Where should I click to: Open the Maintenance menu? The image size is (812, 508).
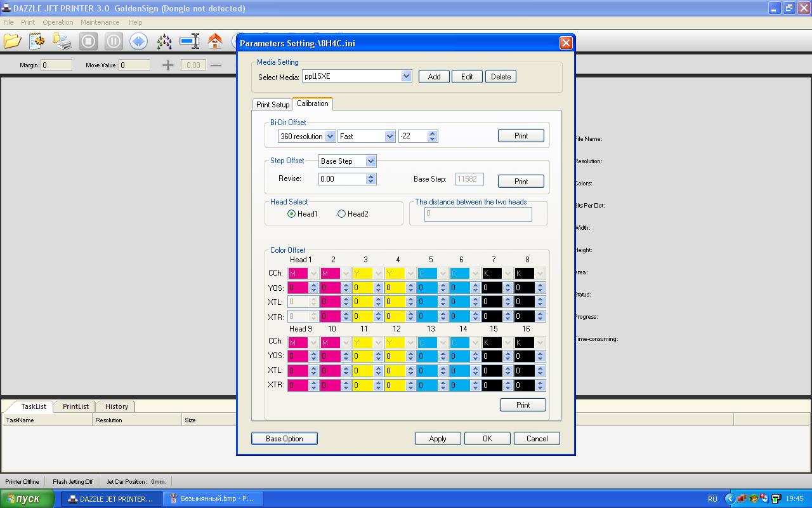pyautogui.click(x=100, y=22)
